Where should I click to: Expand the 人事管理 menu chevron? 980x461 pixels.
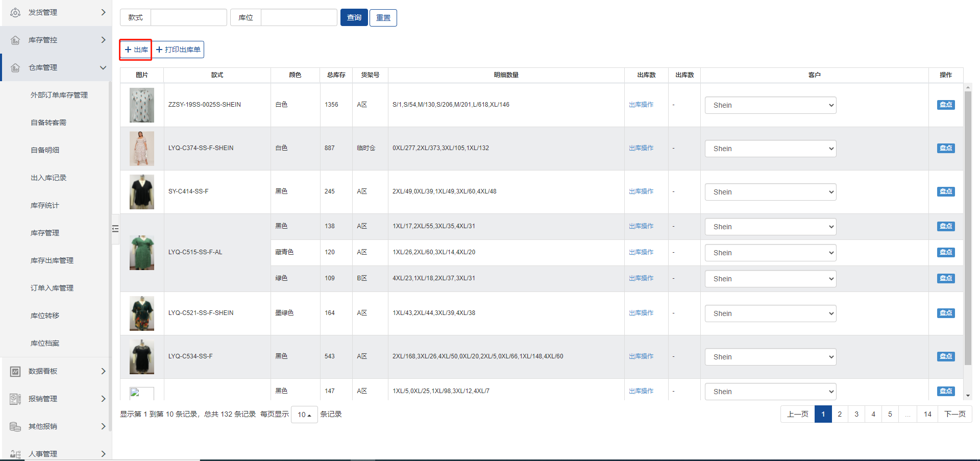pyautogui.click(x=103, y=453)
